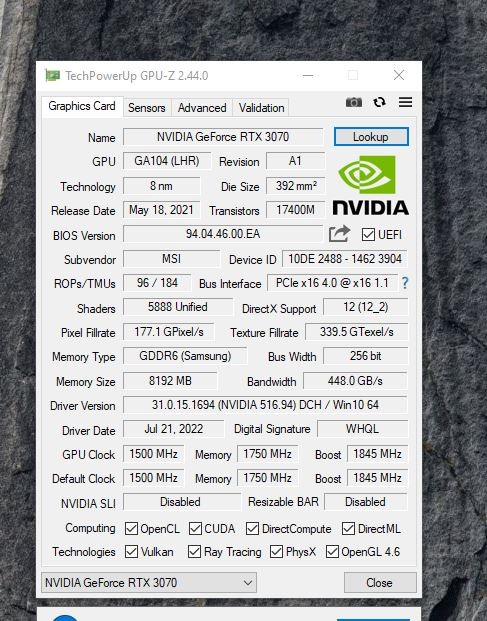Click the DirectX Support value 12 (12_2)
The width and height of the screenshot is (487, 621).
[365, 307]
